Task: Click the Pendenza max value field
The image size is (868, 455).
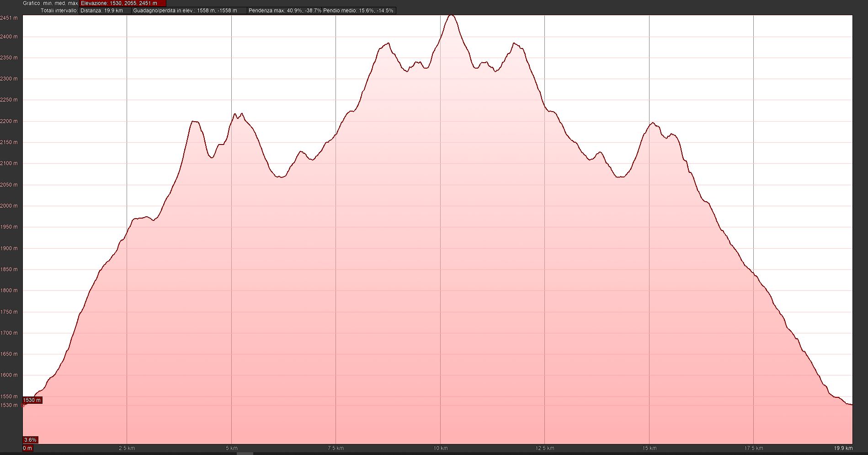Action: [284, 11]
